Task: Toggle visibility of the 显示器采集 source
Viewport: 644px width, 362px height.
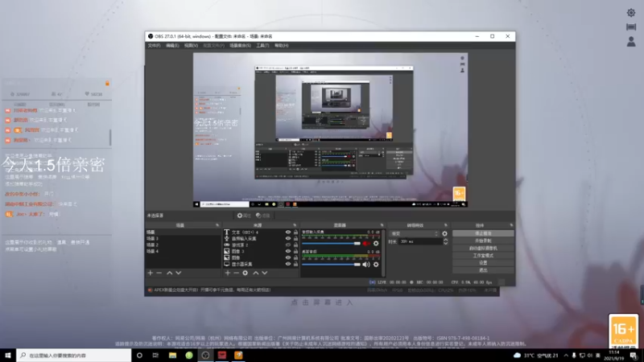Action: [288, 264]
